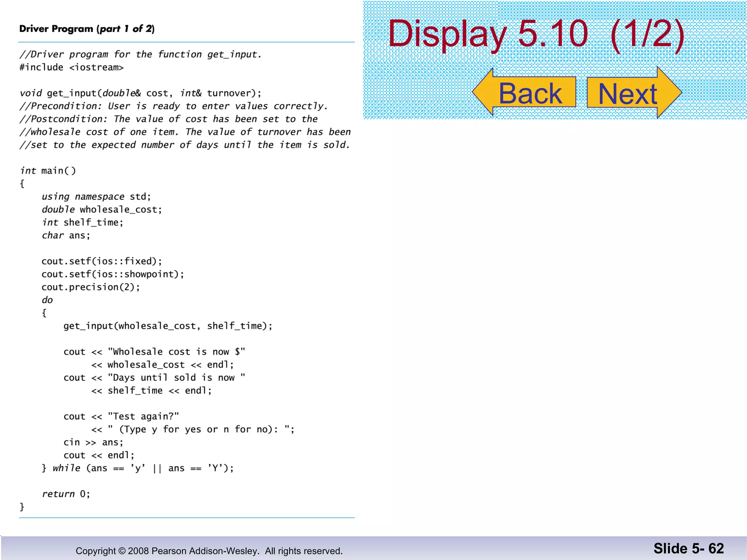Click the '#include <iostream>' line

71,67
